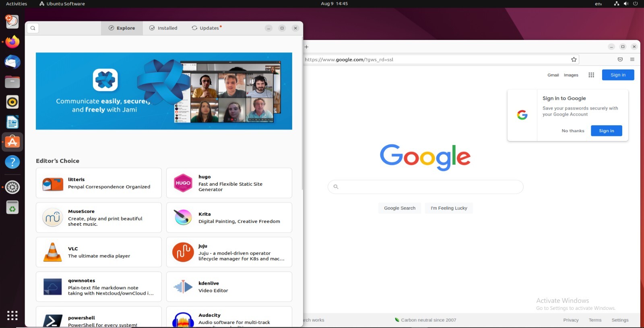
Task: Open the Trash in the dock
Action: pos(12,208)
